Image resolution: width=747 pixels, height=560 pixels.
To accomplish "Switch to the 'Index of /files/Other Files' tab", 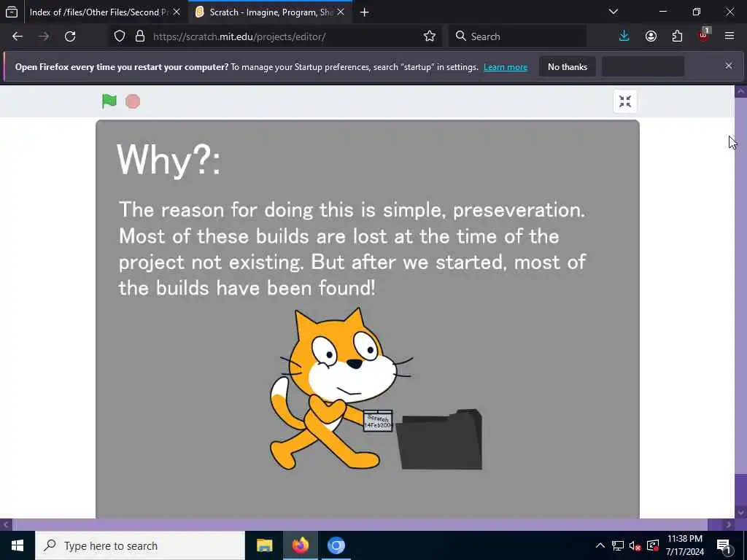I will 98,12.
